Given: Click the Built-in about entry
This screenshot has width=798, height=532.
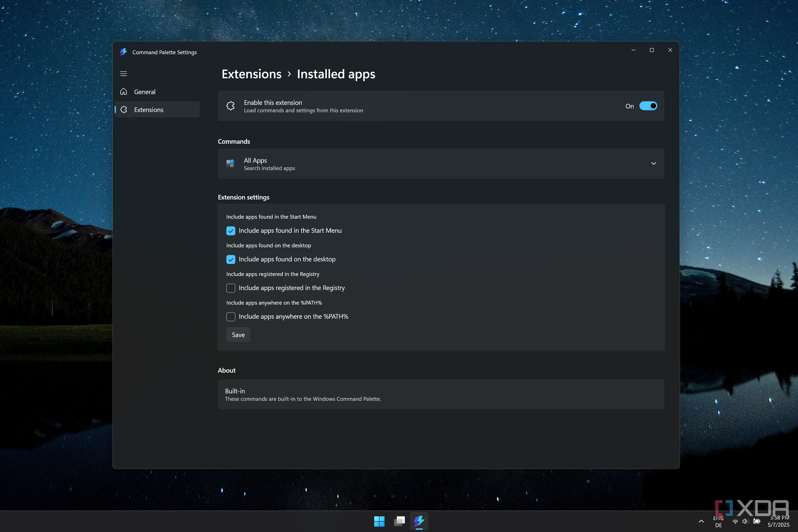Looking at the screenshot, I should [441, 394].
